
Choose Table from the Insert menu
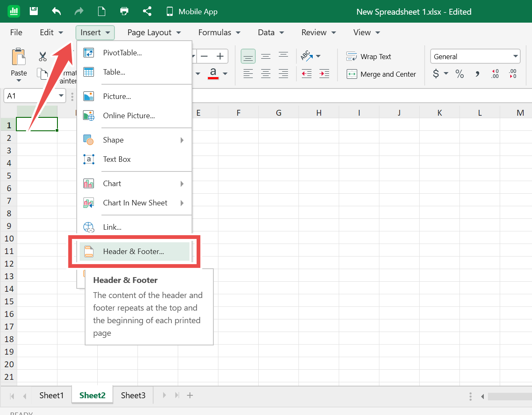click(134, 72)
